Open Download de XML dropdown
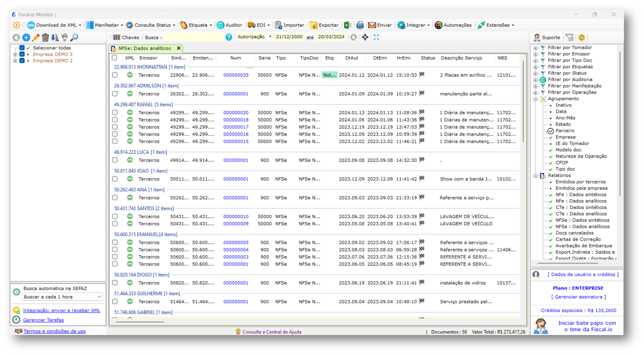The width and height of the screenshot is (644, 355). click(x=54, y=25)
